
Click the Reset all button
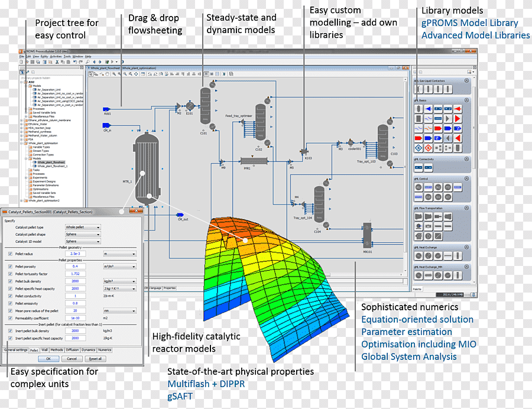tap(97, 359)
